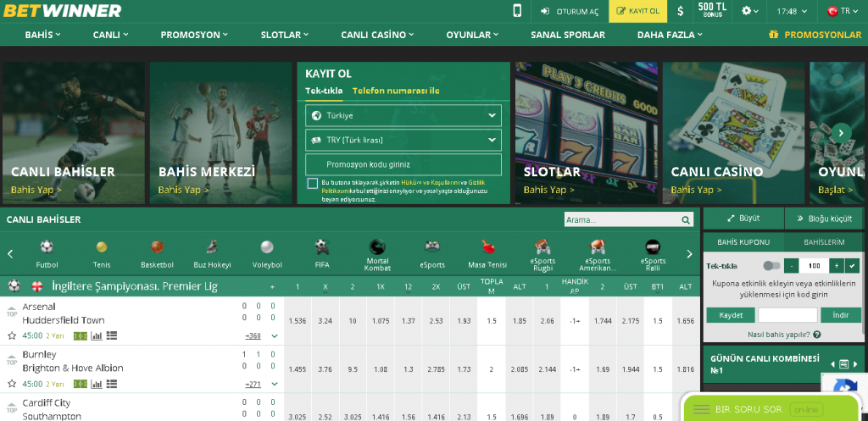868x421 pixels.
Task: Expand the Arsenal match markets chevron
Action: 274,335
